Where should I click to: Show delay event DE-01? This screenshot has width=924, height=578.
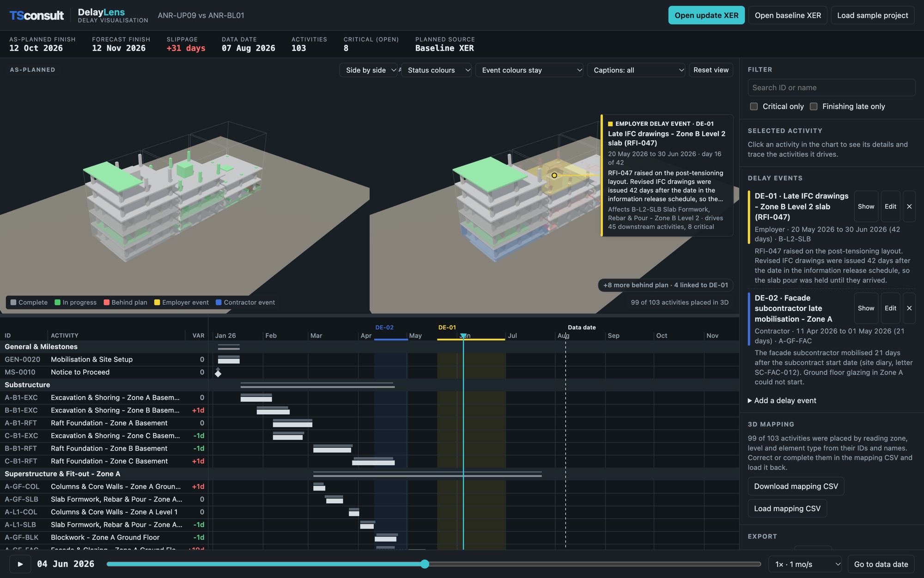[x=866, y=206]
